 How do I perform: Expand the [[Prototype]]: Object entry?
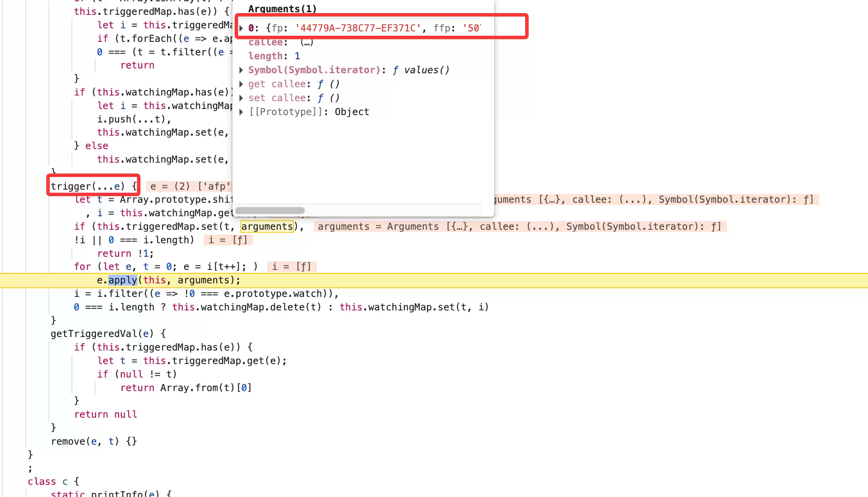[241, 112]
